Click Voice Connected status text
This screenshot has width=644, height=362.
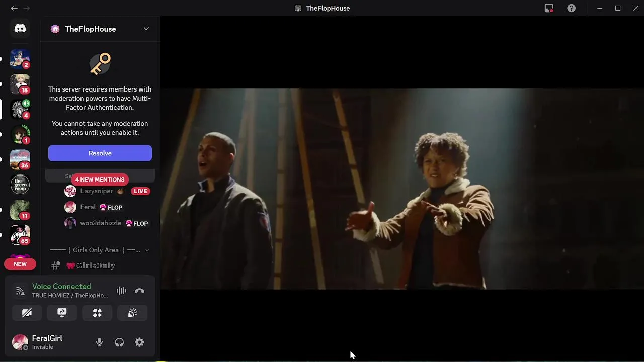tap(61, 287)
